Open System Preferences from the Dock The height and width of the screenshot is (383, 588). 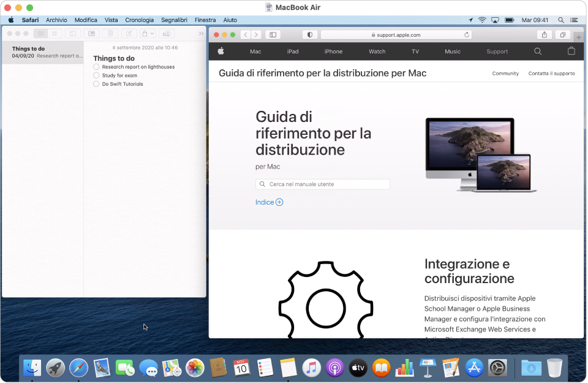click(x=497, y=368)
